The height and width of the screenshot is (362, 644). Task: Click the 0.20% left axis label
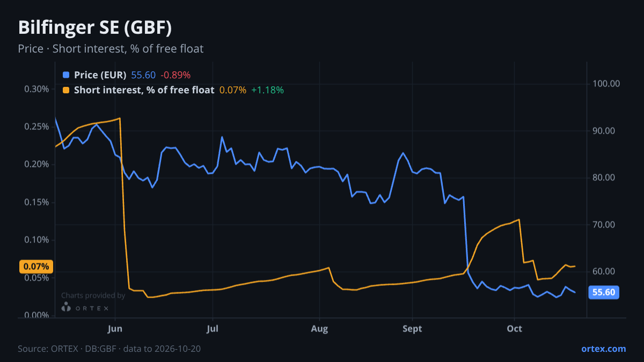37,164
